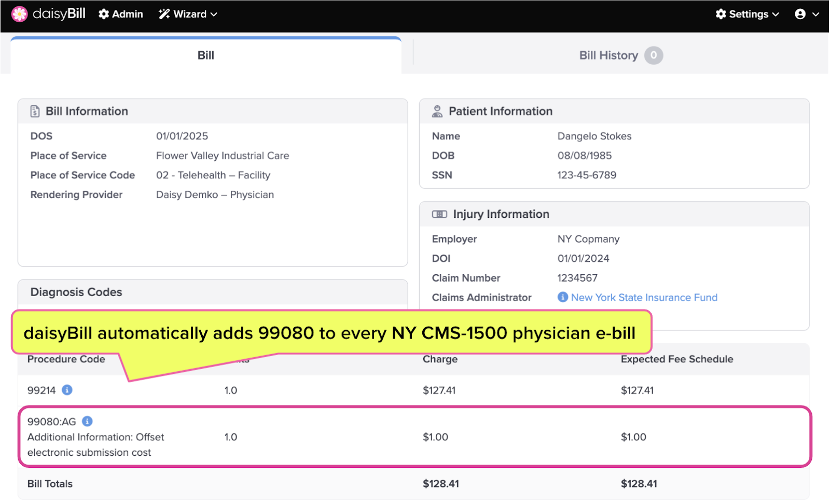Screen dimensions: 830x504
Task: Open the New York State Insurance Fund link
Action: pyautogui.click(x=644, y=297)
